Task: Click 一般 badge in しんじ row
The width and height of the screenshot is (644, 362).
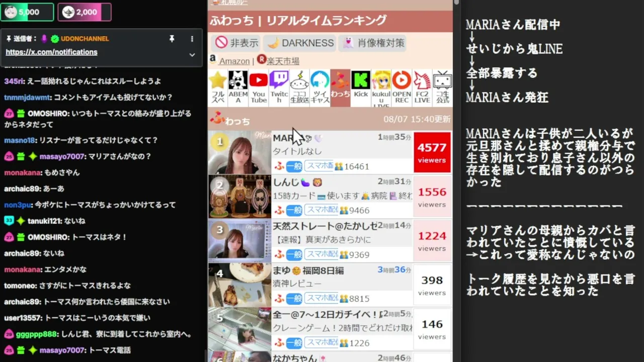Action: click(x=294, y=210)
